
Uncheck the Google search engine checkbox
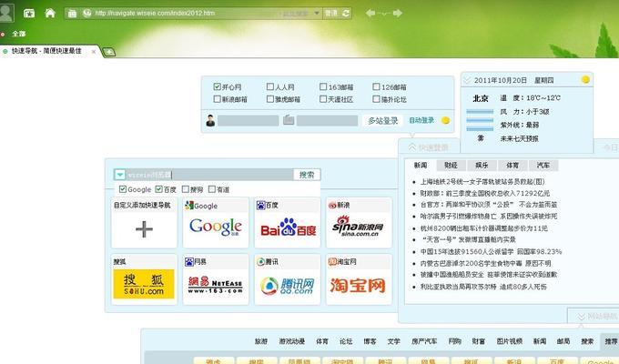click(123, 189)
